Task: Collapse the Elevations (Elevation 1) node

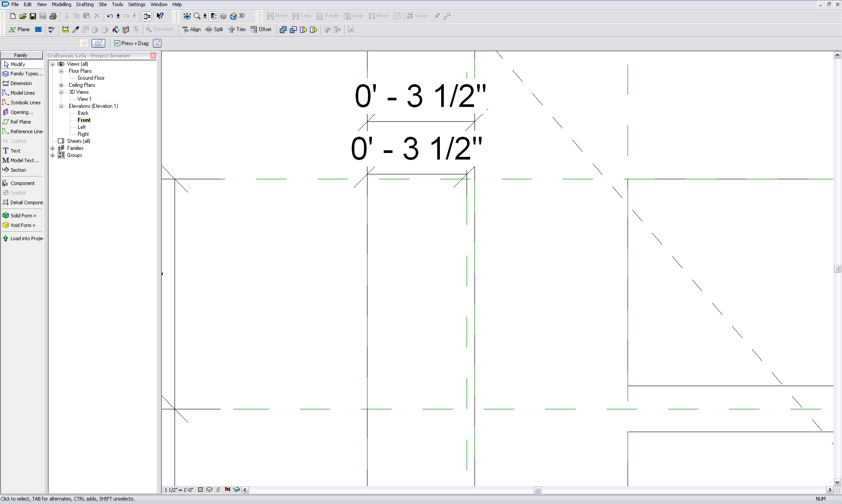Action: 61,106
